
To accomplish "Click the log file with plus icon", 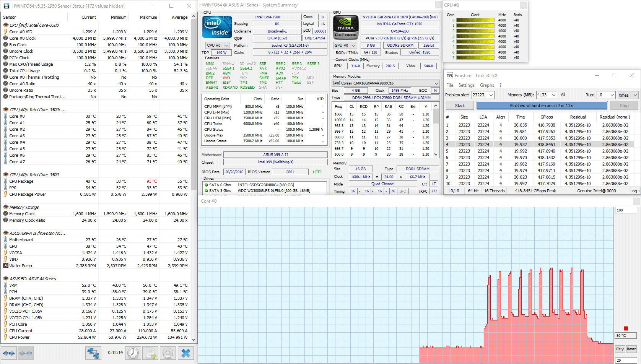I will pyautogui.click(x=150, y=353).
